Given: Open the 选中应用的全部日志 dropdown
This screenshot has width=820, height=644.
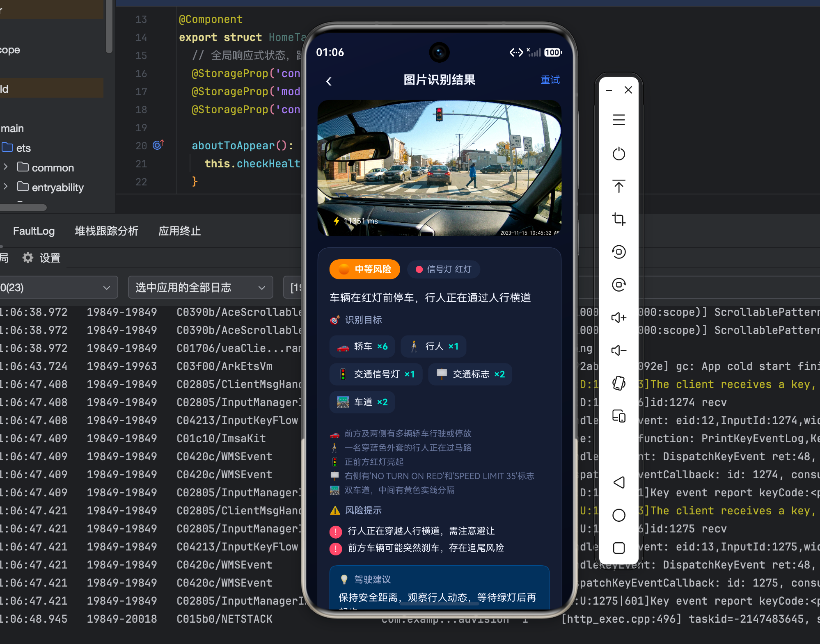Looking at the screenshot, I should coord(200,288).
